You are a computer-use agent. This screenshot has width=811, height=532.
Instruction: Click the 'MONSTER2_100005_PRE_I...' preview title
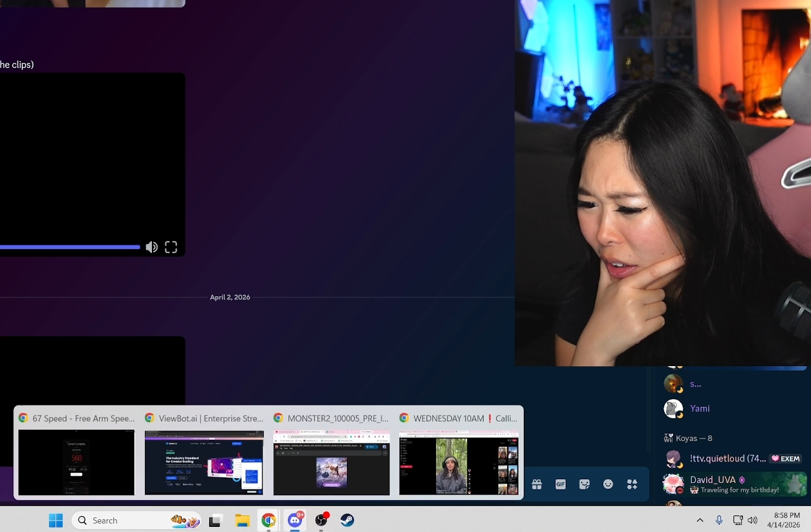tap(338, 418)
